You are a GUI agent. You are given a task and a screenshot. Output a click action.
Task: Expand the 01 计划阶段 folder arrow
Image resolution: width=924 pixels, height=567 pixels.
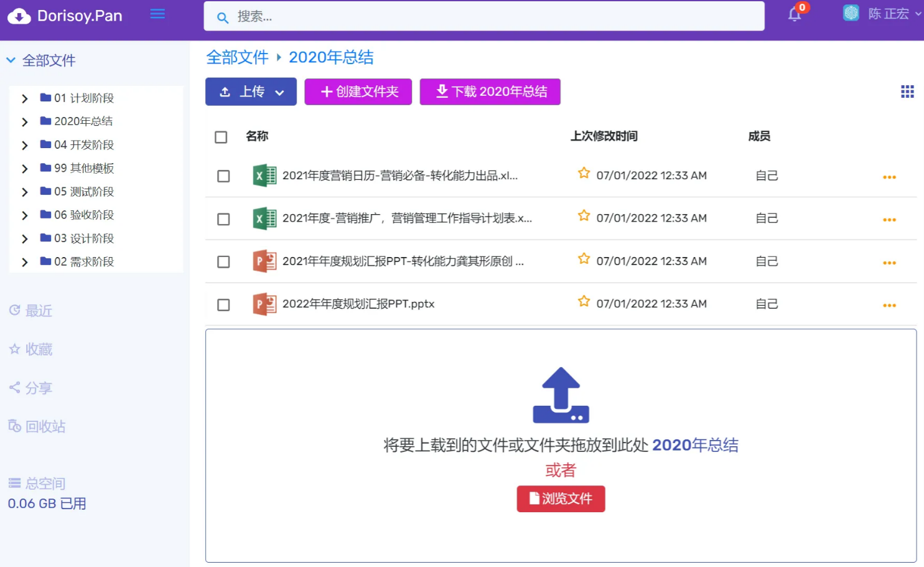[25, 98]
